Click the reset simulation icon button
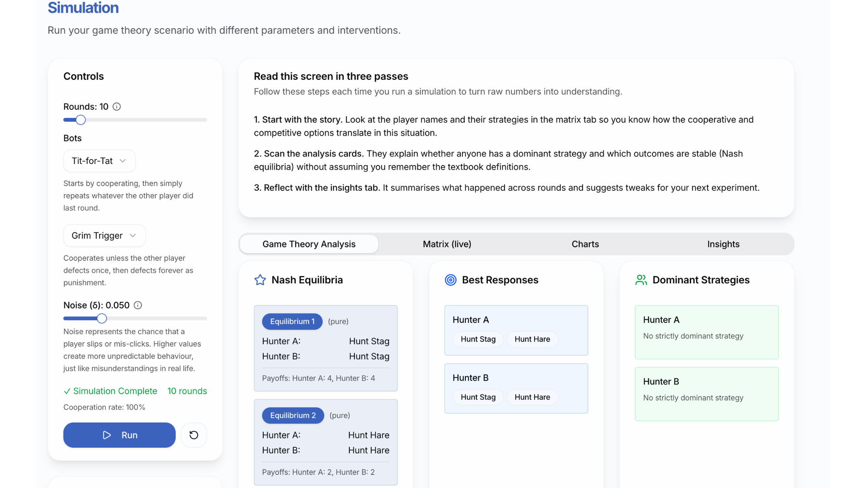Viewport: 868px width, 488px height. coord(194,435)
